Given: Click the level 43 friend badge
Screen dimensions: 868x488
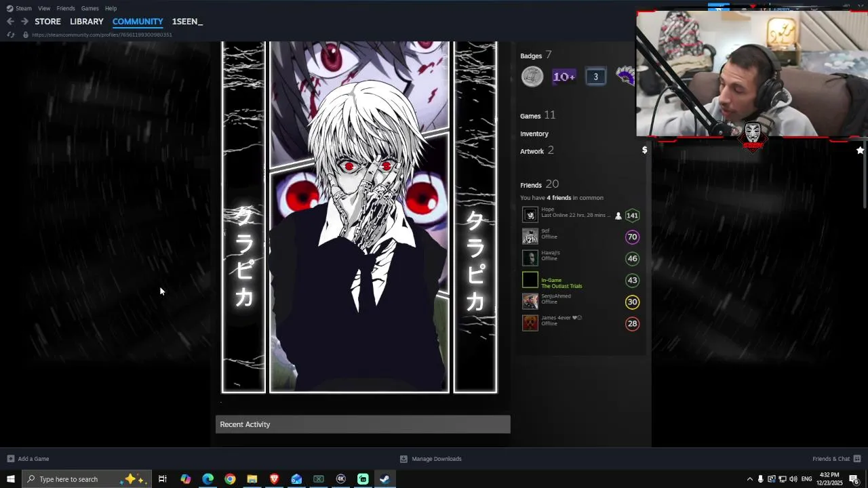Looking at the screenshot, I should pyautogui.click(x=632, y=281).
